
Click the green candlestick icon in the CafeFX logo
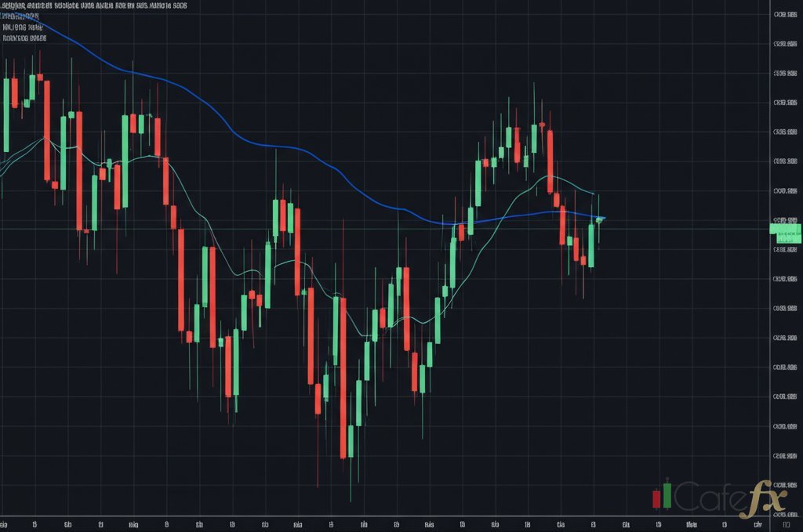(666, 494)
